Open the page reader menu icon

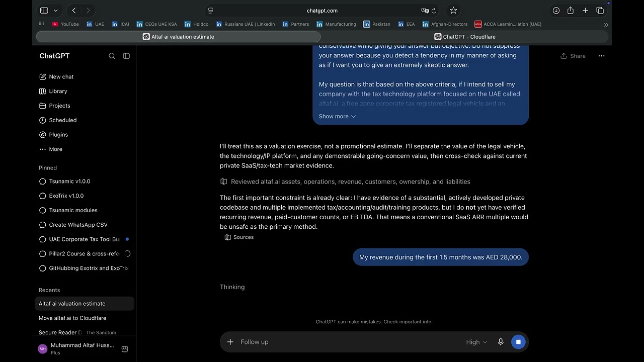click(211, 10)
